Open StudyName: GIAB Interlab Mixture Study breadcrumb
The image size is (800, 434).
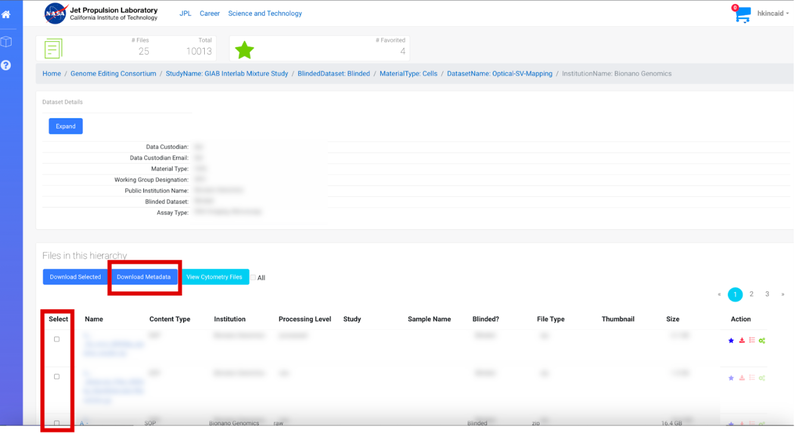[x=227, y=73]
